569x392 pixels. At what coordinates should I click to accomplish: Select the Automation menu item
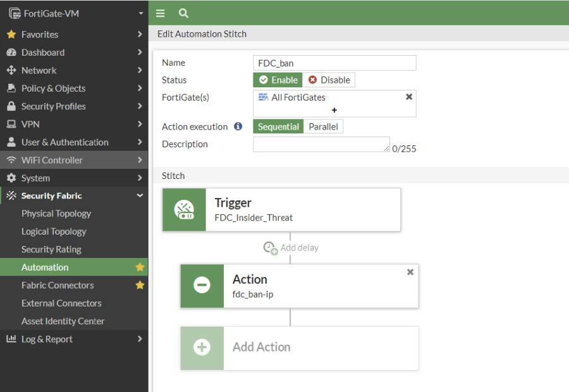pyautogui.click(x=74, y=267)
